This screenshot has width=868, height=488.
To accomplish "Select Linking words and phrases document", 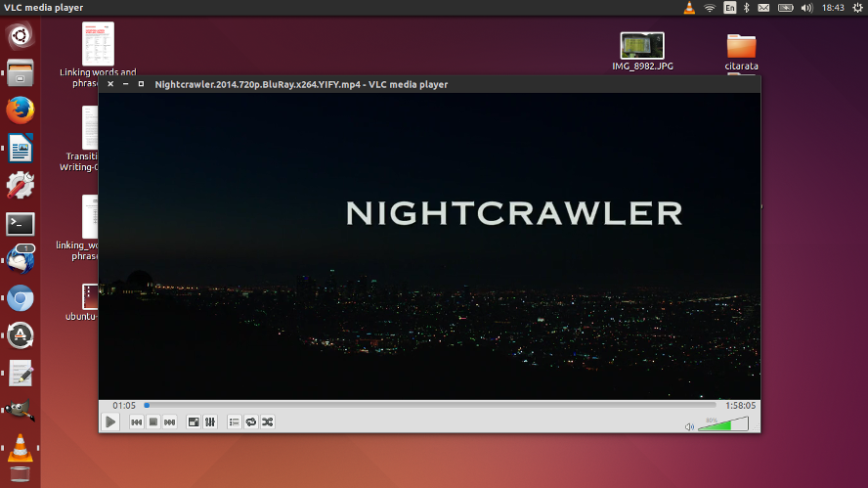I will [98, 55].
